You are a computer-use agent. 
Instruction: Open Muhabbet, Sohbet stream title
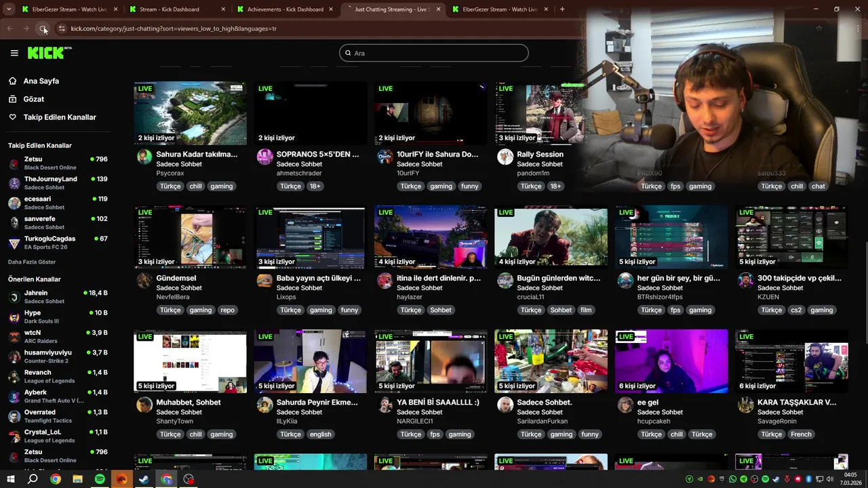pyautogui.click(x=189, y=402)
